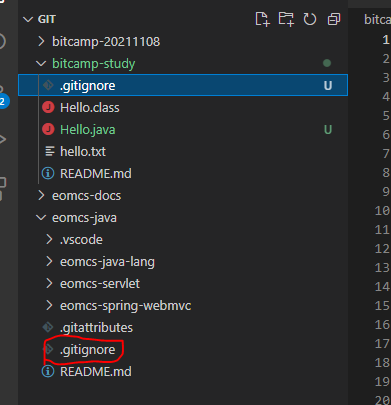391x405 pixels.
Task: Click the git icon beside .gitattributes
Action: (48, 327)
